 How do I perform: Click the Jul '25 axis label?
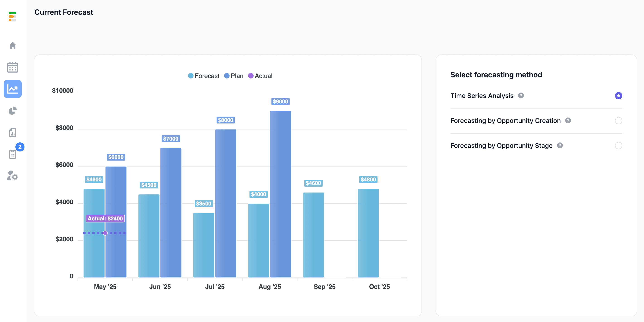[x=215, y=287]
